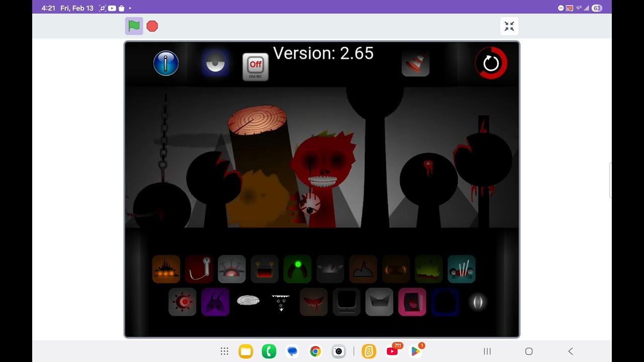Screen dimensions: 644x362
Task: Open the Android app drawer grid
Action: click(x=224, y=351)
